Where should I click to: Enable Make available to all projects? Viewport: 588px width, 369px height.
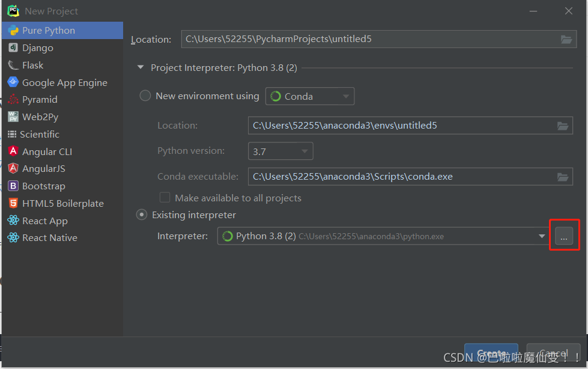(165, 198)
